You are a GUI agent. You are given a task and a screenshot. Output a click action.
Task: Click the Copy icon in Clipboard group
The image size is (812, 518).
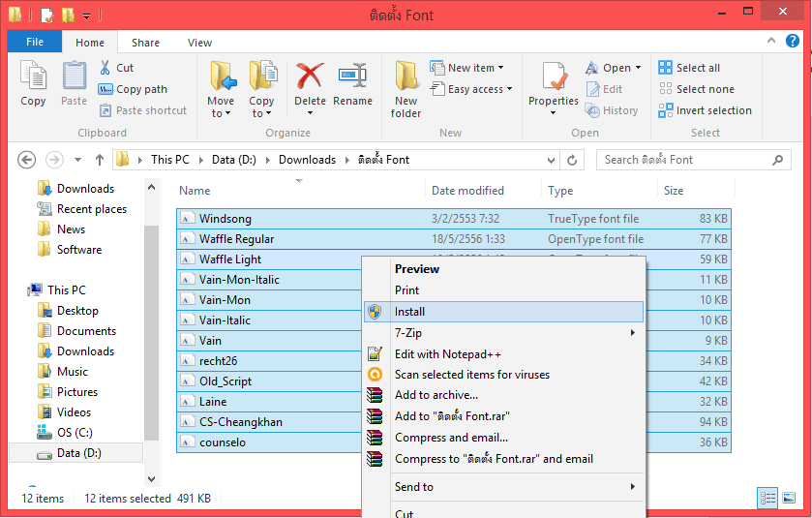(33, 83)
